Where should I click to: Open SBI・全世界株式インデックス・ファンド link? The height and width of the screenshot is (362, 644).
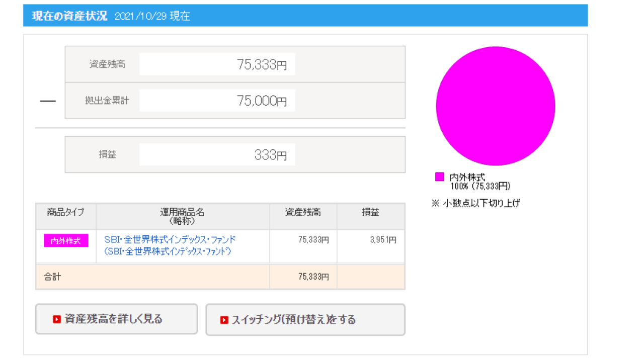[170, 245]
